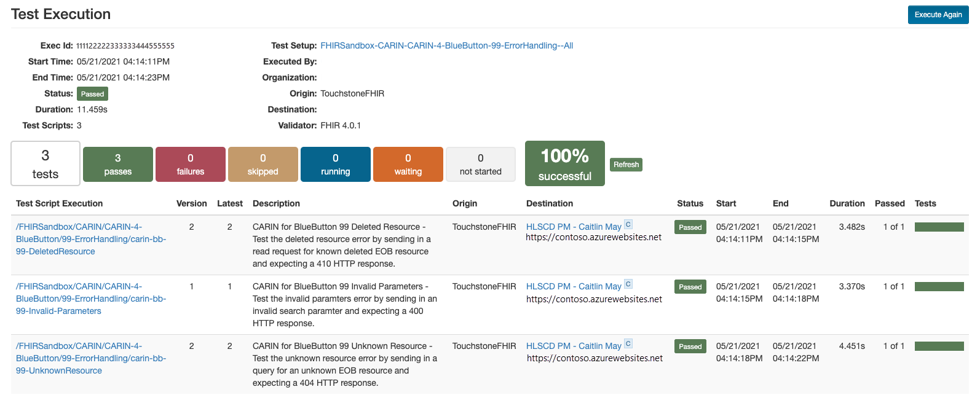This screenshot has height=419, width=980.
Task: Click the Passed badge for the Invalid Parameters test
Action: pyautogui.click(x=690, y=286)
